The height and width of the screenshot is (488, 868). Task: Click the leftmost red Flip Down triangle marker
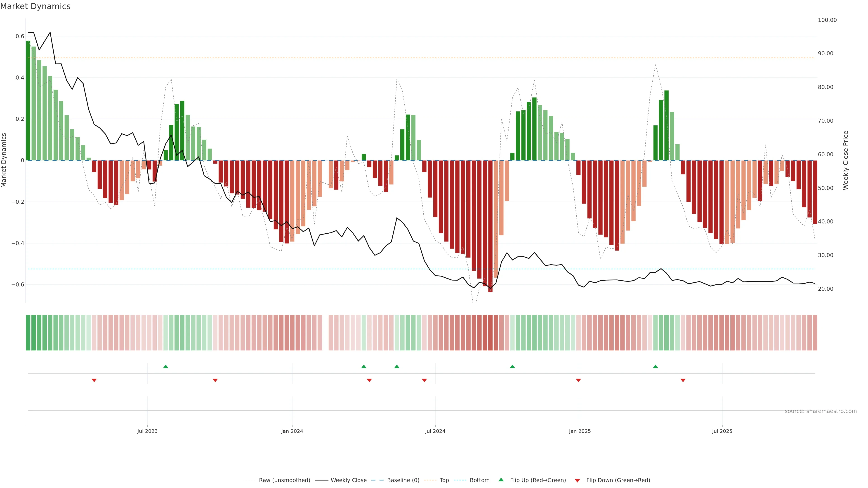point(94,380)
